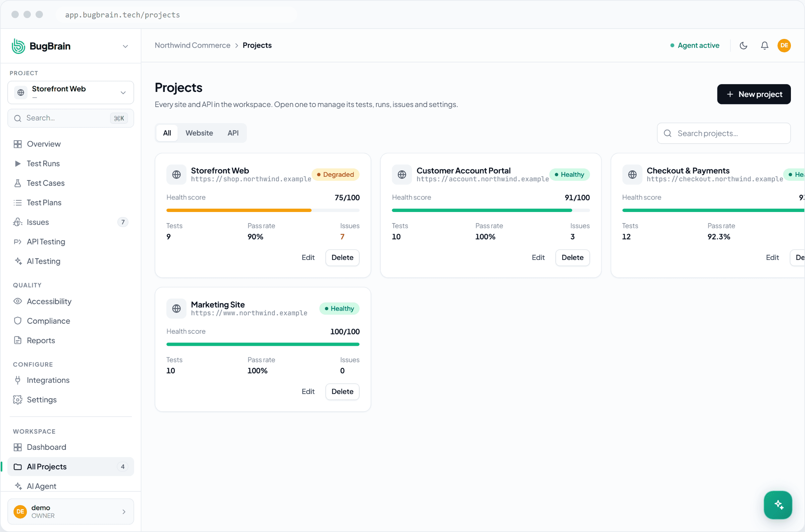The height and width of the screenshot is (532, 805).
Task: Open the Storefront Web project title
Action: 220,170
